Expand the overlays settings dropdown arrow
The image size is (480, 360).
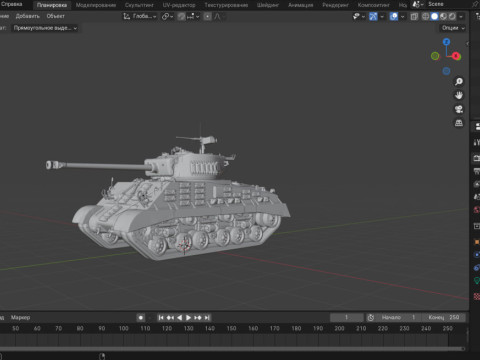(x=402, y=16)
